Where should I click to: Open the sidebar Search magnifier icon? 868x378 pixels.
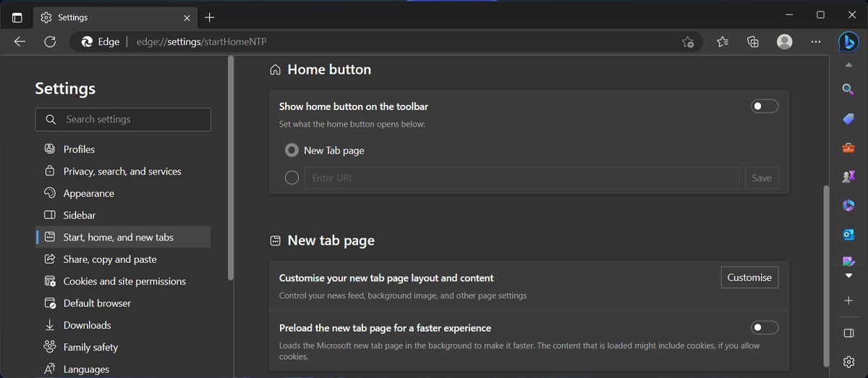[848, 88]
